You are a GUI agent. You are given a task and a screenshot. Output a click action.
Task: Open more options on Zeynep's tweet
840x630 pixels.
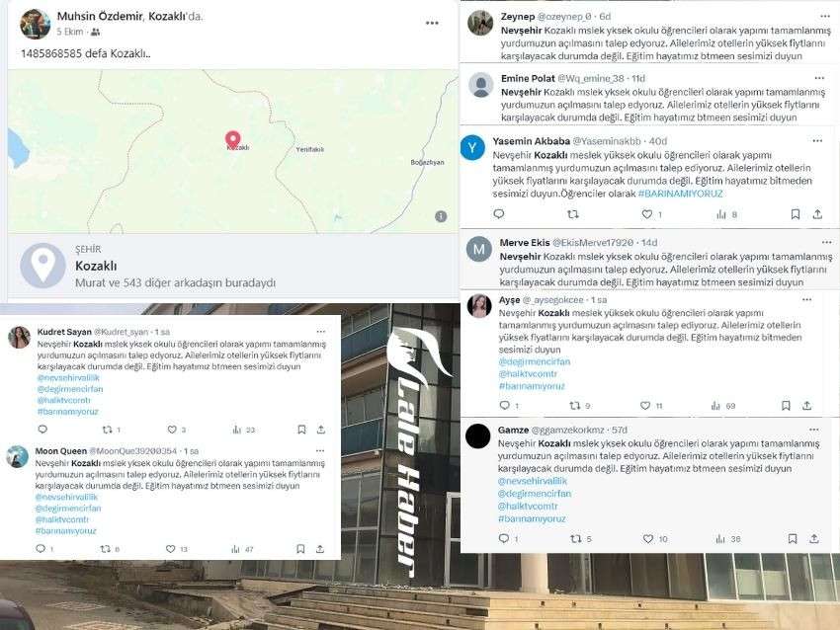(824, 17)
